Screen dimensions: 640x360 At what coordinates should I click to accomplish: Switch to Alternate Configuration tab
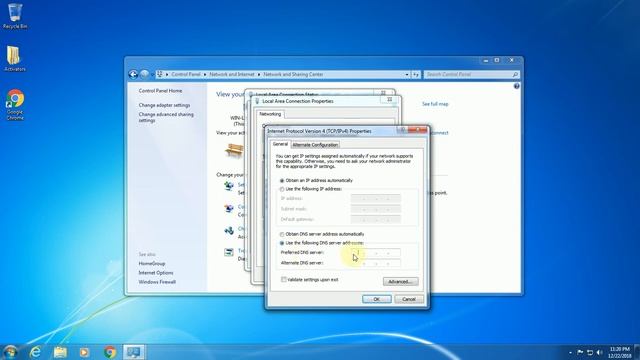315,145
